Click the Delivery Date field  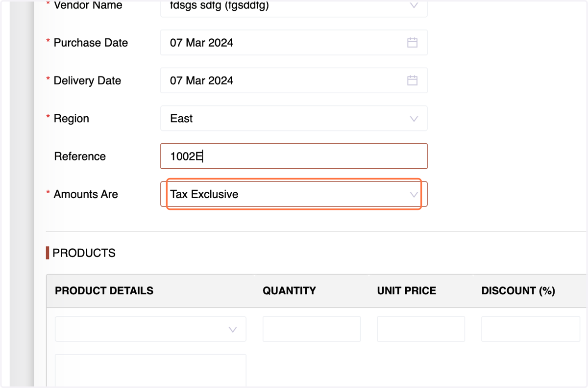click(294, 80)
